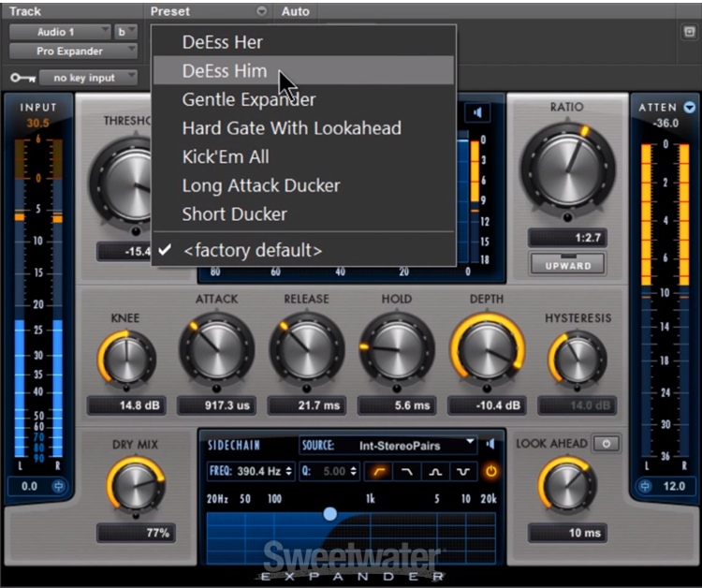Select the low-pass sidechain filter shape

(408, 471)
